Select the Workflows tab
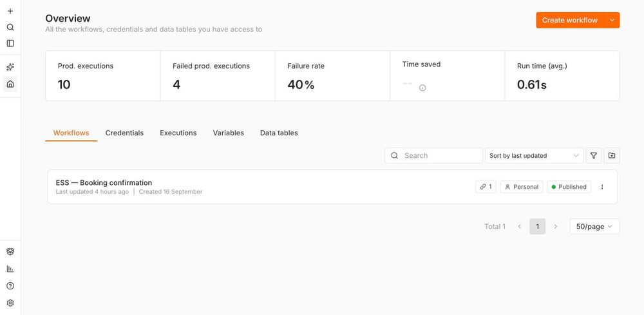The width and height of the screenshot is (644, 315). click(71, 133)
